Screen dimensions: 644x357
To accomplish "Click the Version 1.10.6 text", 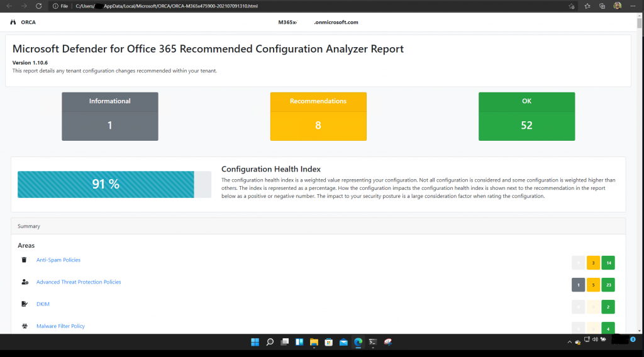I will 30,63.
